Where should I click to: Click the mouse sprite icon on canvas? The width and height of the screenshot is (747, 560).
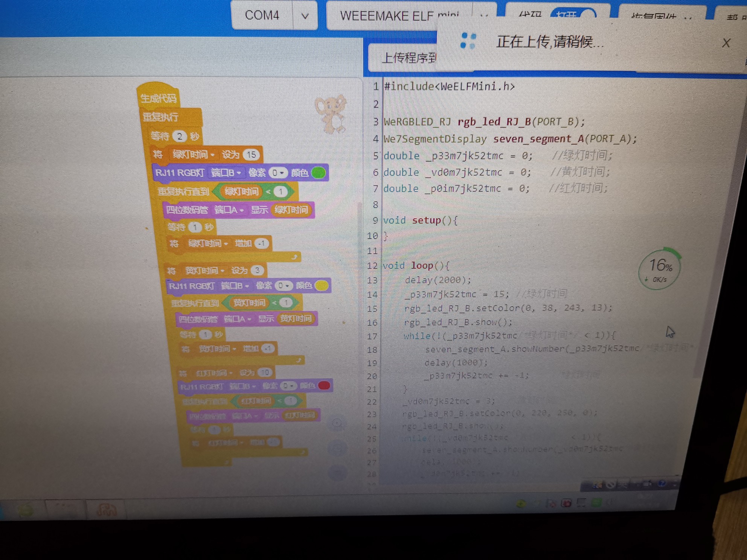click(331, 114)
